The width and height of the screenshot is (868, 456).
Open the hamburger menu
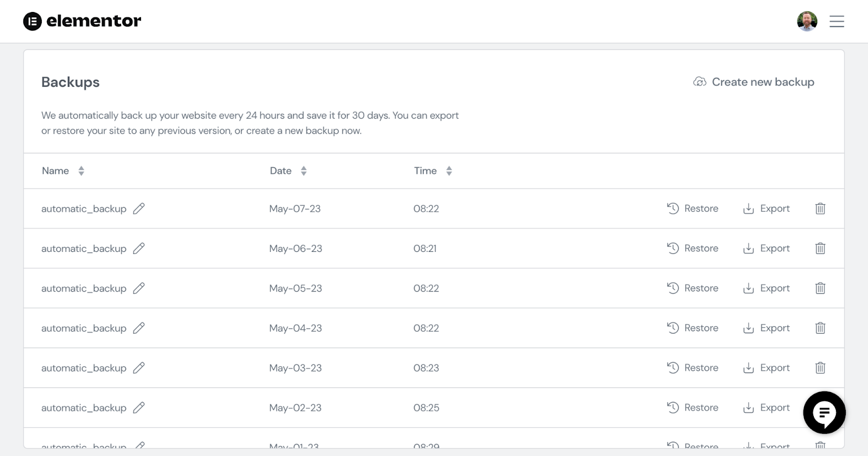tap(837, 21)
